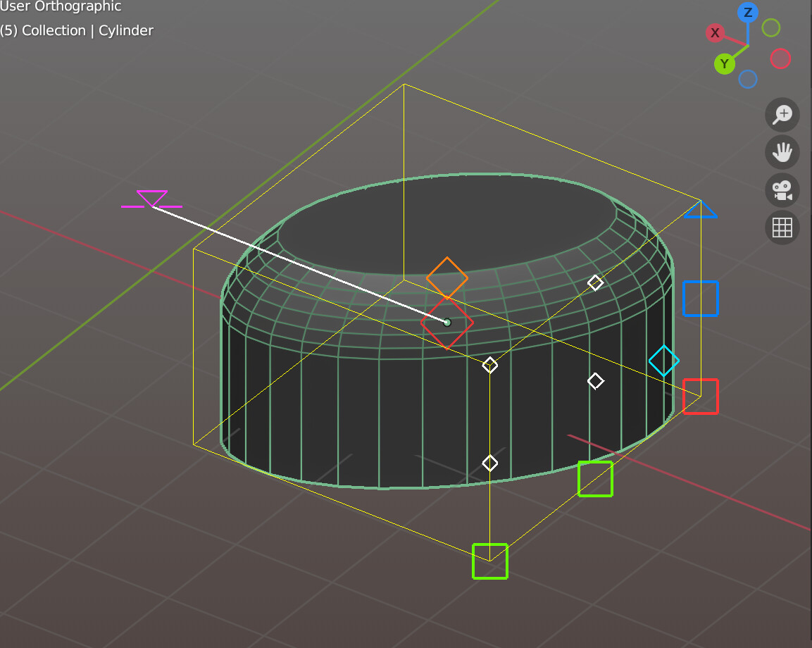This screenshot has width=812, height=648.
Task: Click the 'User Orthographic' view label
Action: tap(61, 6)
